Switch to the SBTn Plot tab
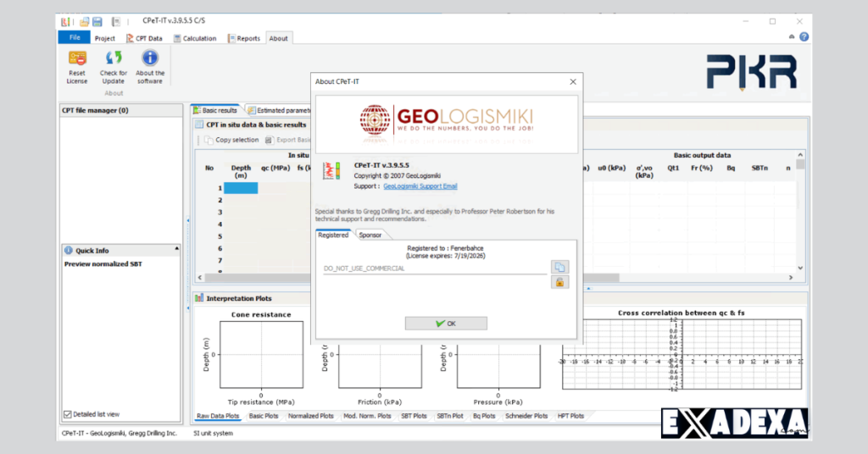Screen dimensions: 868x454 point(449,416)
